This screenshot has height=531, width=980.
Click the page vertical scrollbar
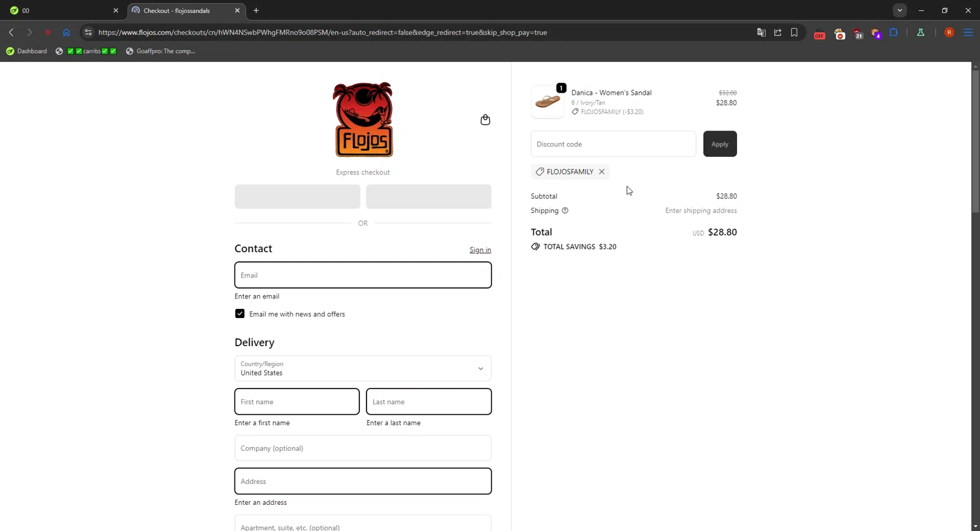click(x=975, y=140)
